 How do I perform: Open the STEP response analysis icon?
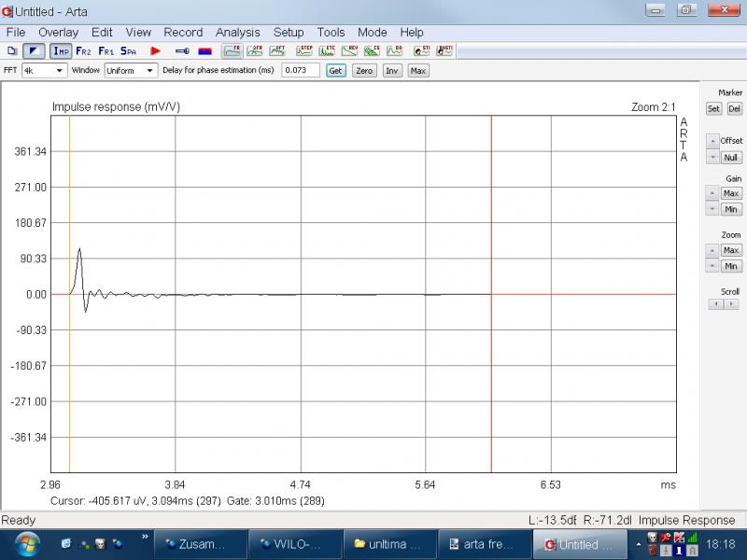click(x=304, y=50)
